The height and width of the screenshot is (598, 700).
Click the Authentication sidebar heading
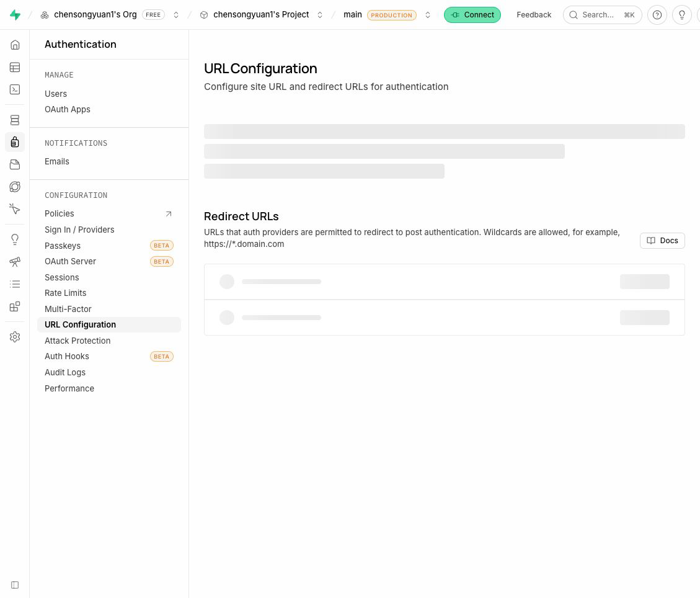tap(81, 44)
